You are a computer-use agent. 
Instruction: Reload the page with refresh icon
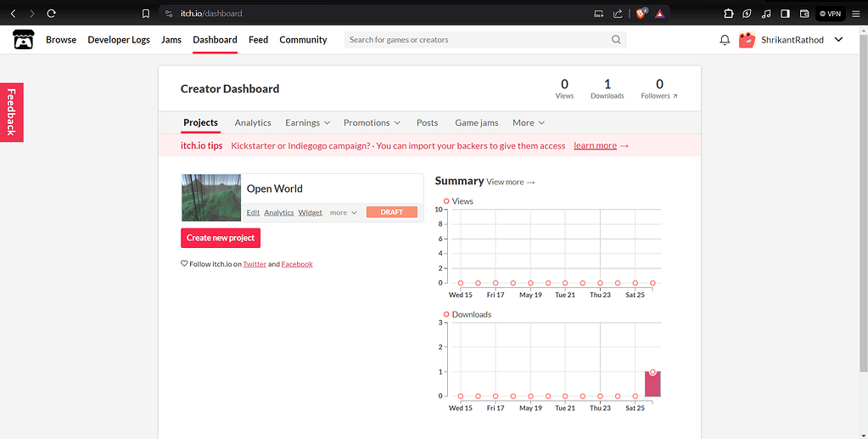[52, 14]
